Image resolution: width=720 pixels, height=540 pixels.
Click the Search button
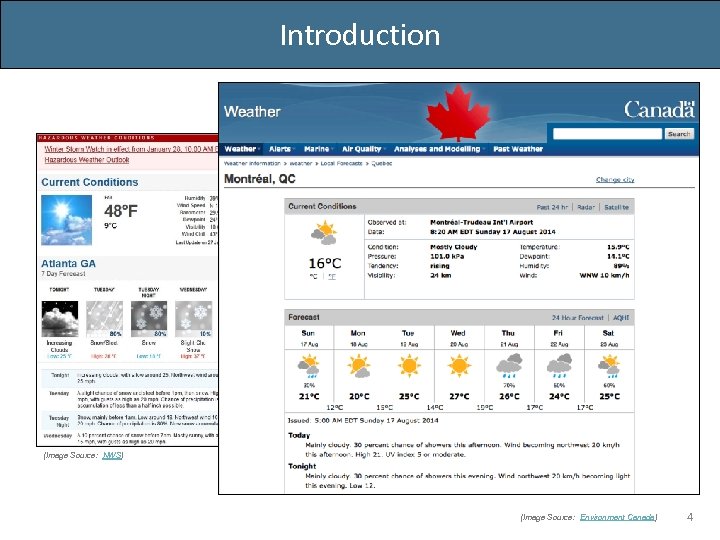click(x=679, y=134)
